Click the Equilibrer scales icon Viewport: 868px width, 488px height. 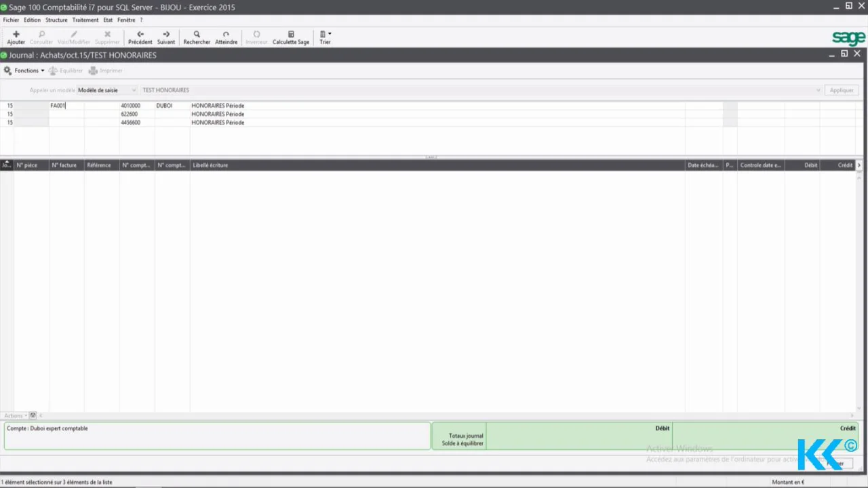(53, 70)
